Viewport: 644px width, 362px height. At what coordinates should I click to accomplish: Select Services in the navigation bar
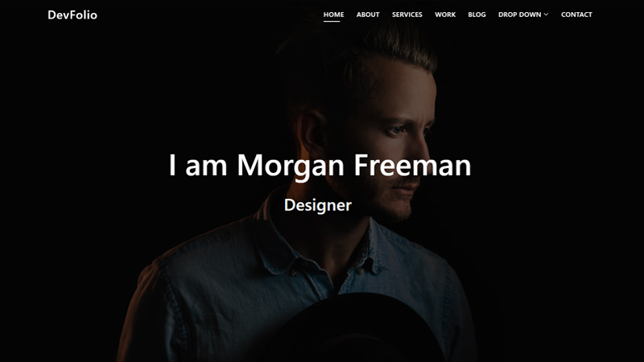coord(407,14)
